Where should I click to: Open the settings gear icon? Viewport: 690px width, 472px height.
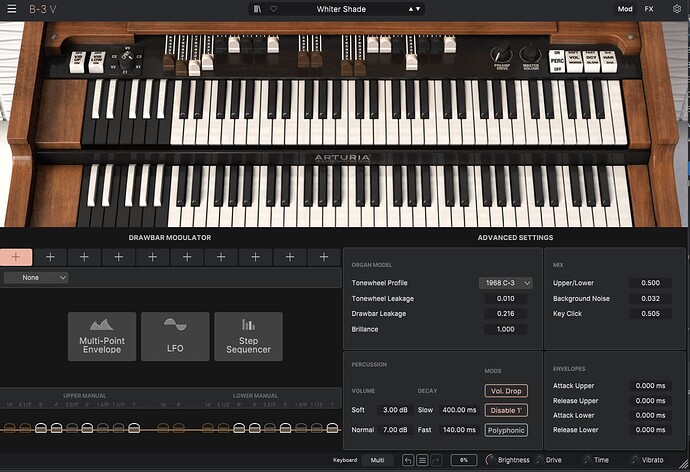[x=677, y=9]
